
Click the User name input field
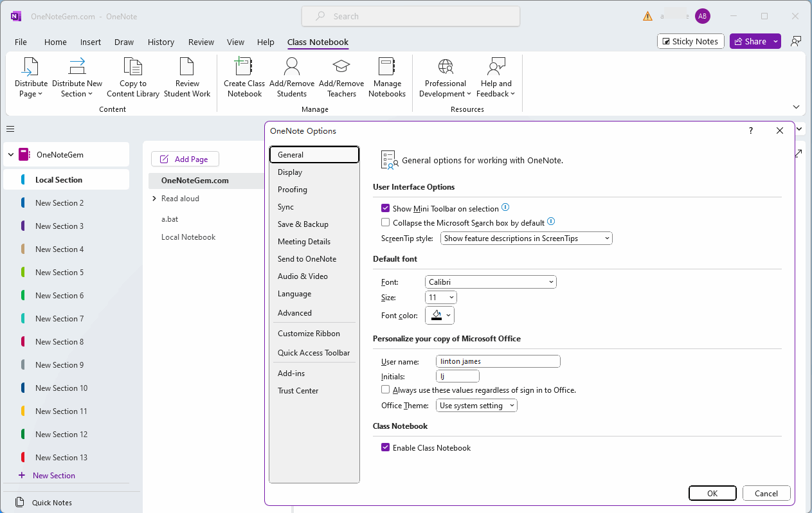click(498, 361)
